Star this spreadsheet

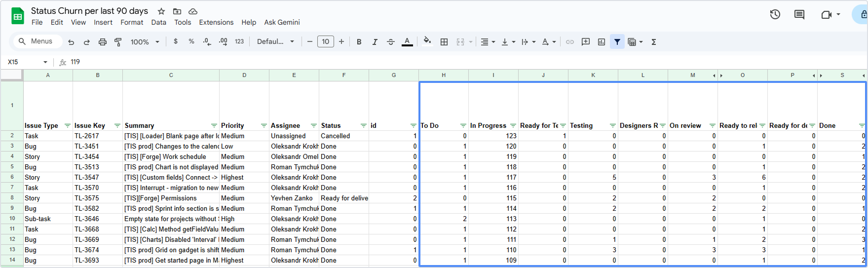pyautogui.click(x=161, y=11)
